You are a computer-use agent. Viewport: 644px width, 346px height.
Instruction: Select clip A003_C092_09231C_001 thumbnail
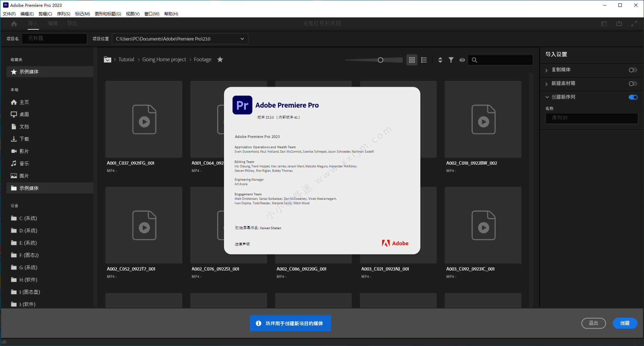pyautogui.click(x=483, y=225)
